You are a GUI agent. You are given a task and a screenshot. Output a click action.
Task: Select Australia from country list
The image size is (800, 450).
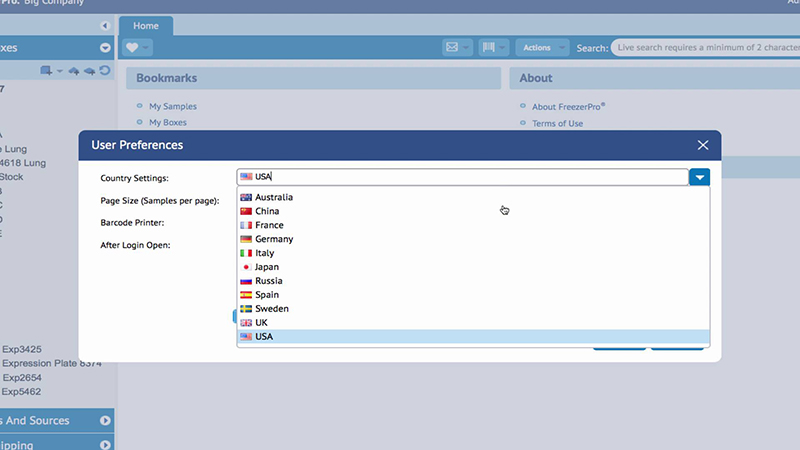[x=273, y=197]
